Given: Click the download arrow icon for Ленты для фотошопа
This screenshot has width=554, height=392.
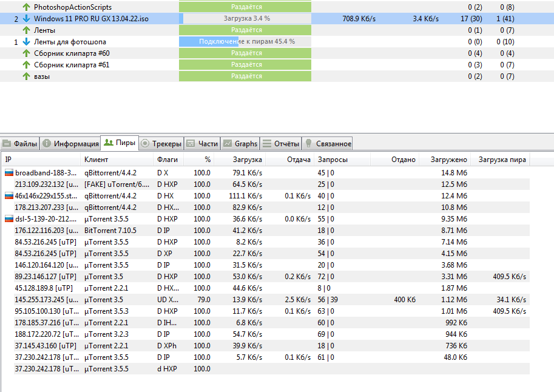Looking at the screenshot, I should 26,42.
